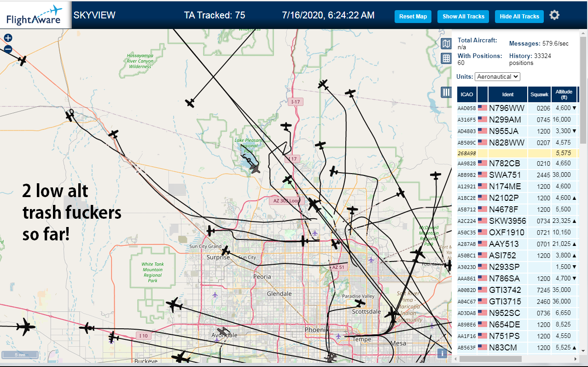Open the blue info icon on the map
This screenshot has height=367, width=588.
[x=442, y=353]
